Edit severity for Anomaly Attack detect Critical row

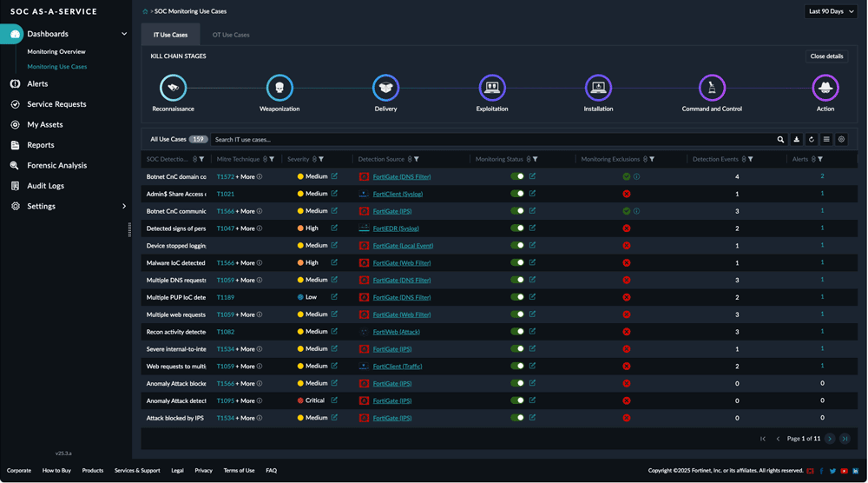(x=334, y=400)
